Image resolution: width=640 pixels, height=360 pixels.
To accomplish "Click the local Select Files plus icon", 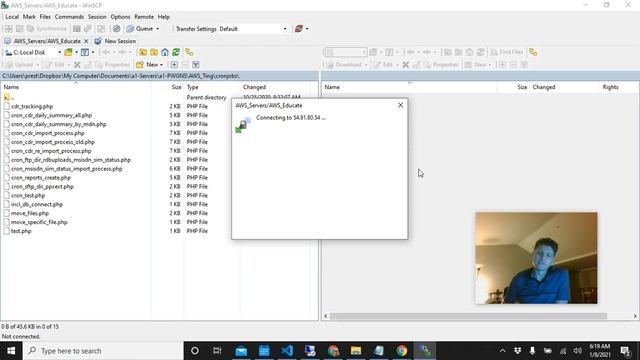I will (x=174, y=64).
